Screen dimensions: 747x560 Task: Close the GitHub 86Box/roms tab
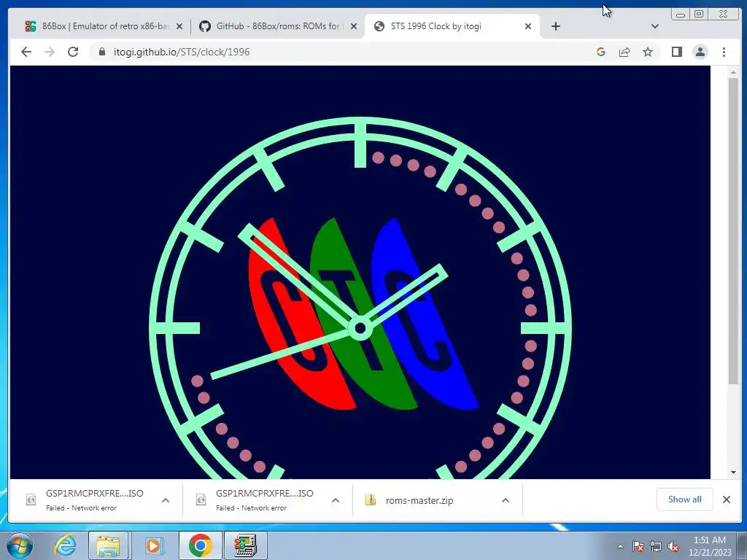point(354,26)
